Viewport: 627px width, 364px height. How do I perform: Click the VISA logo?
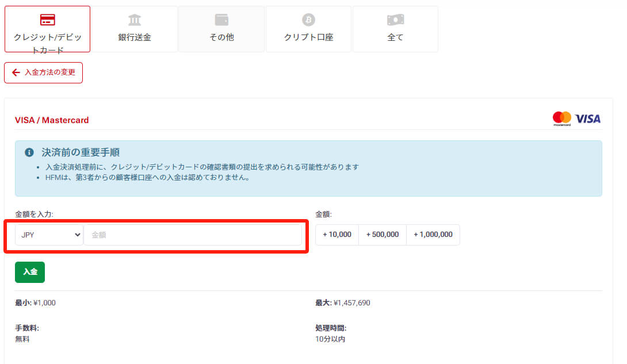pyautogui.click(x=587, y=119)
